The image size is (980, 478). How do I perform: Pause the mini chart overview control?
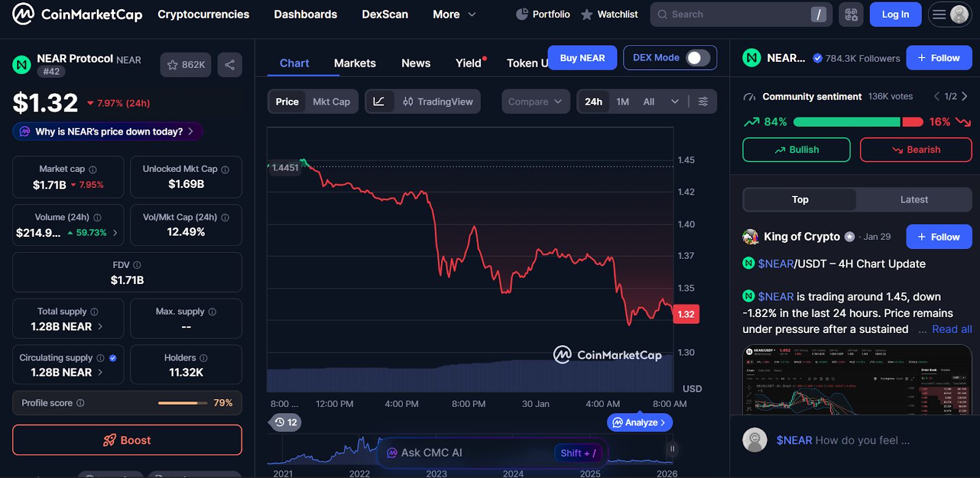[x=672, y=449]
